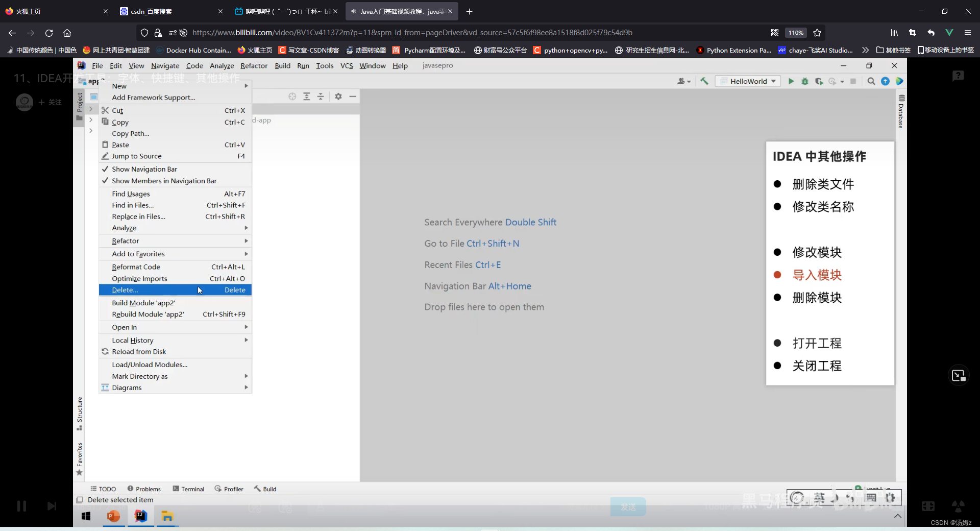Expand Add to Favorites submenu
Viewport: 980px width, 531px height.
coord(175,254)
